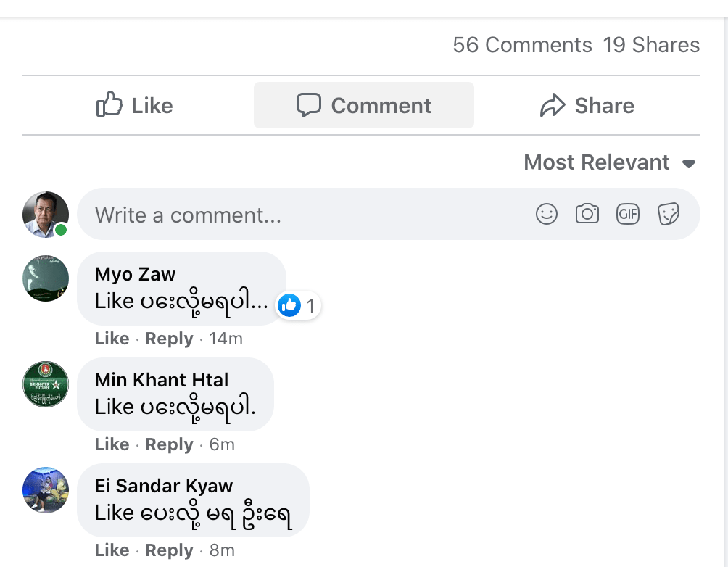Click the Comment button on the post
This screenshot has height=567, width=728.
(364, 106)
